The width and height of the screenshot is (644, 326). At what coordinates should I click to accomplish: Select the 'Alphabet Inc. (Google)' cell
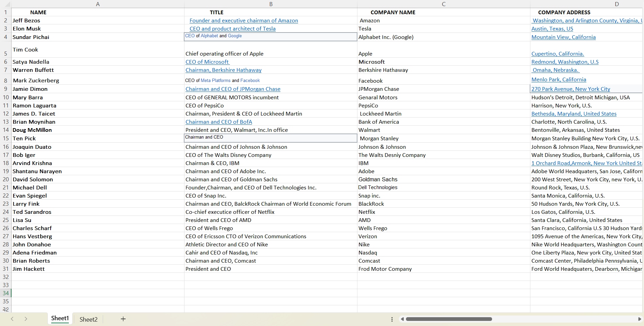444,37
